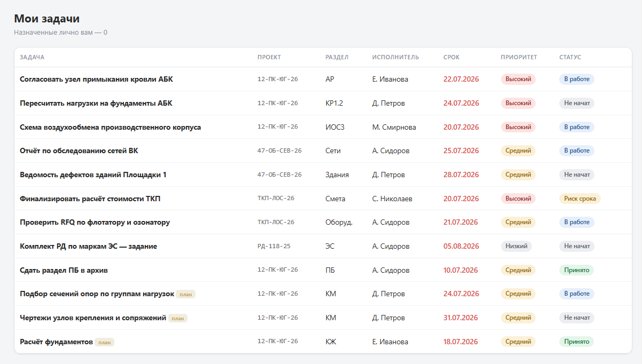Click the план tag on Чертежи узлов крепления
This screenshot has width=642, height=364.
point(178,318)
